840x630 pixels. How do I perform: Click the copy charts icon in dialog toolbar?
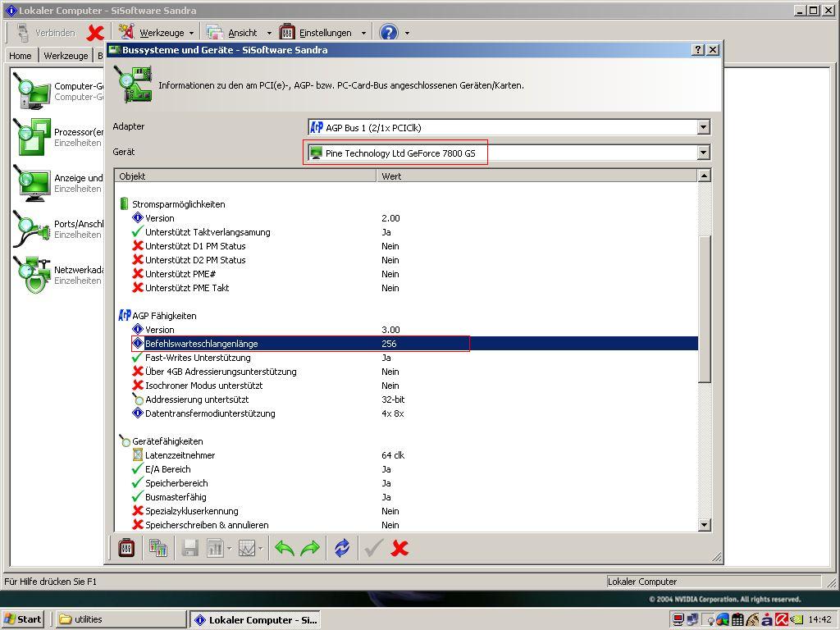158,548
